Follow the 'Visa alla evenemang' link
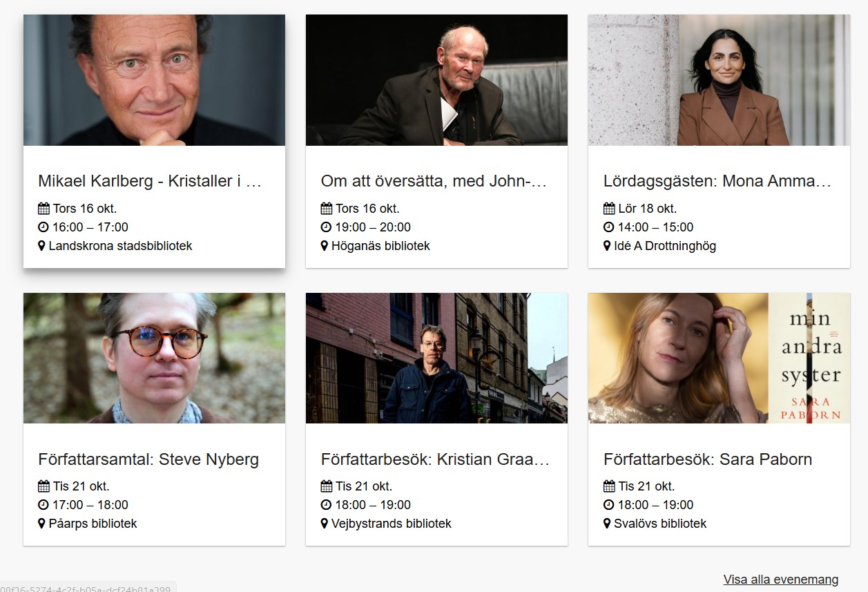This screenshot has height=592, width=868. coord(780,580)
